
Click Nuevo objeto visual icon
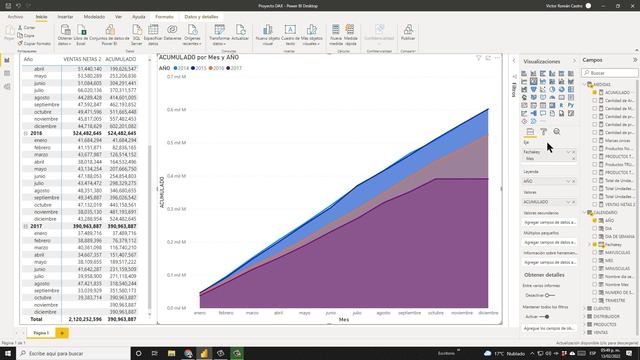[267, 30]
